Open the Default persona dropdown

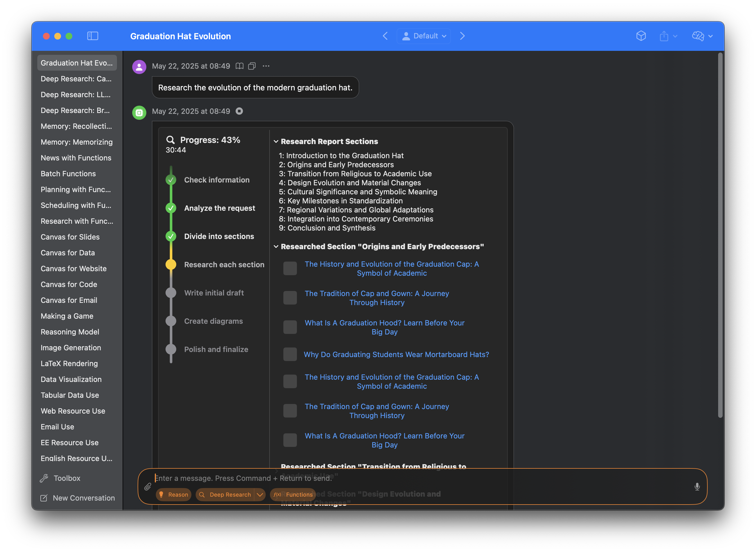point(423,36)
